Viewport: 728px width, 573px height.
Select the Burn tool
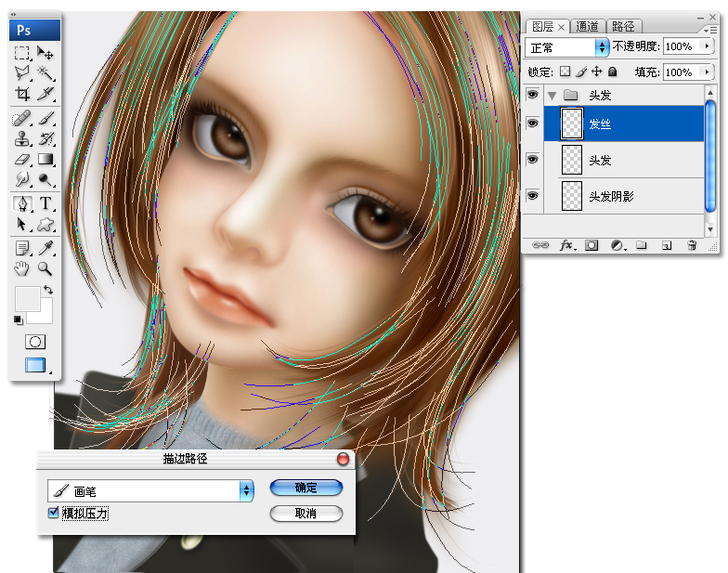(x=45, y=179)
